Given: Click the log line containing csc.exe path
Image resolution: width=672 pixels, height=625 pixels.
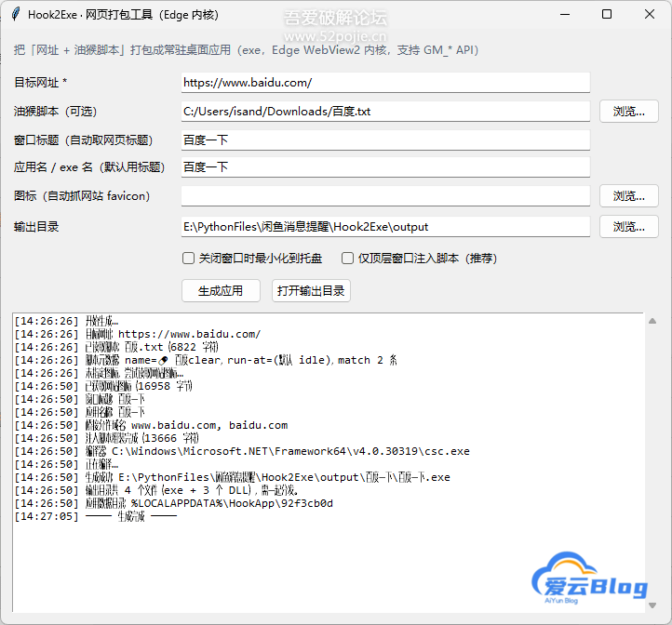Looking at the screenshot, I should tap(242, 451).
